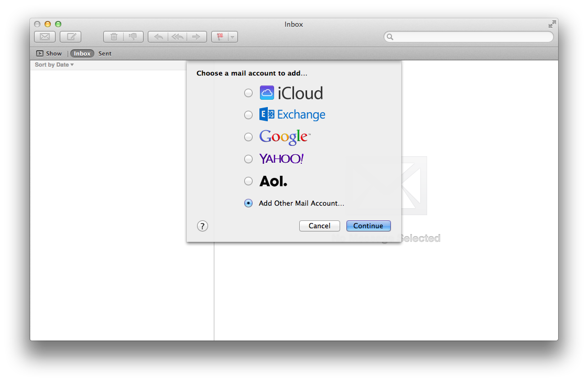Select the Inbox favorites tab
588x382 pixels.
point(82,54)
